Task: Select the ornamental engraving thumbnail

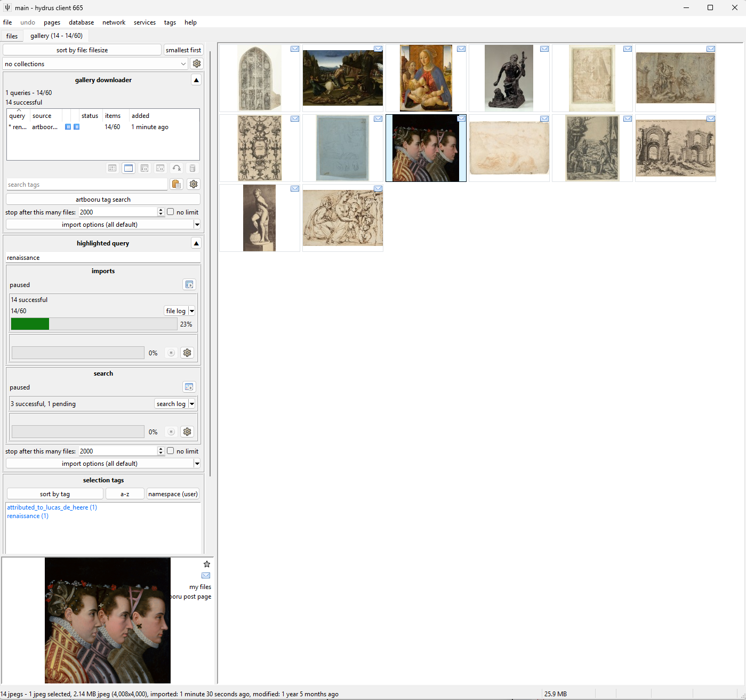Action: (260, 148)
